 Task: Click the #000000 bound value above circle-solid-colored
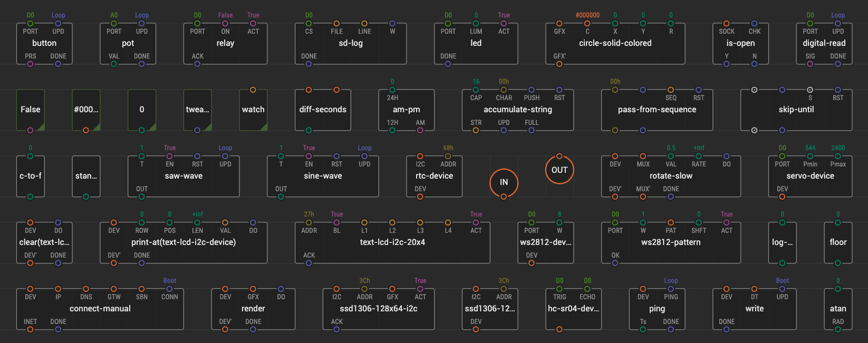[x=588, y=15]
